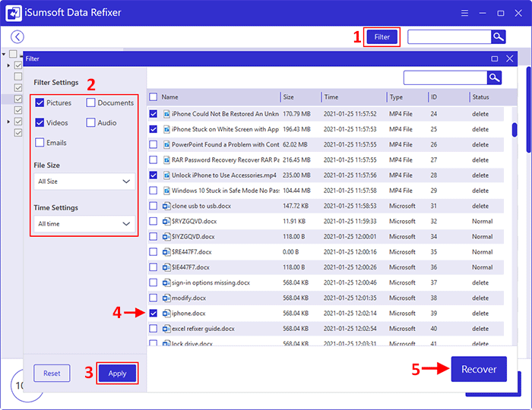Click the iSumsoft Data Refixer logo icon
The height and width of the screenshot is (410, 532).
tap(14, 13)
